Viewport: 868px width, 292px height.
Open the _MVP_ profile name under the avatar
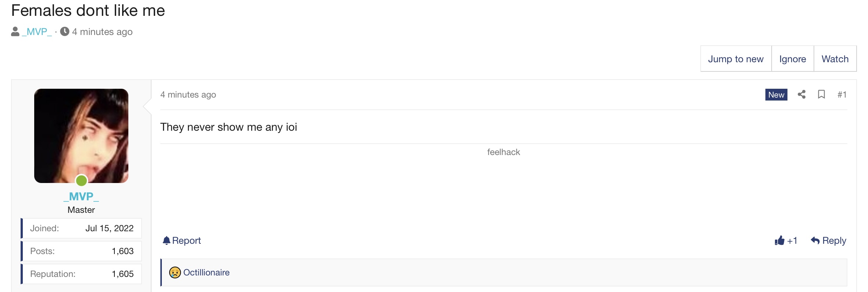[81, 197]
